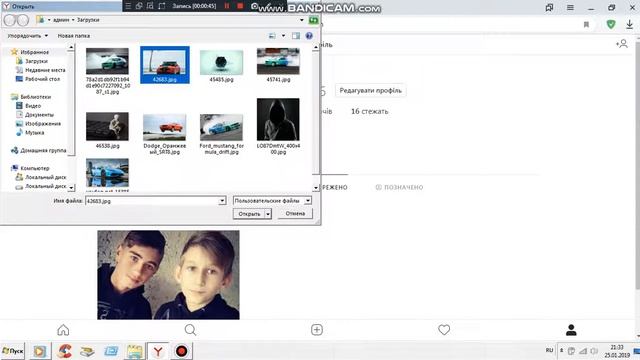
Task: Open the dialog help icon
Action: click(x=309, y=36)
